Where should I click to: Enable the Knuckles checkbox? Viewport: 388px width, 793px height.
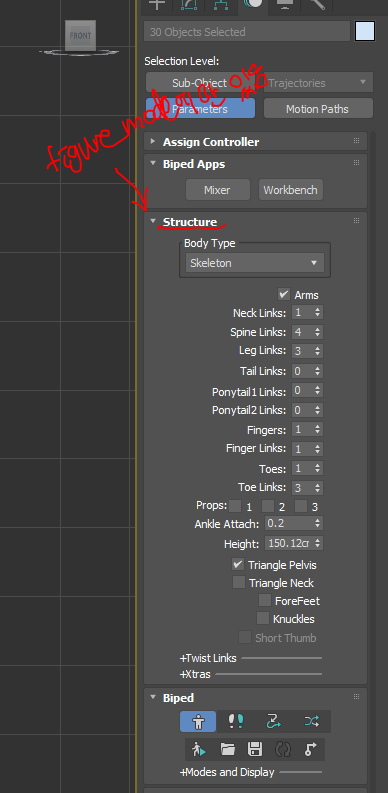tap(263, 618)
